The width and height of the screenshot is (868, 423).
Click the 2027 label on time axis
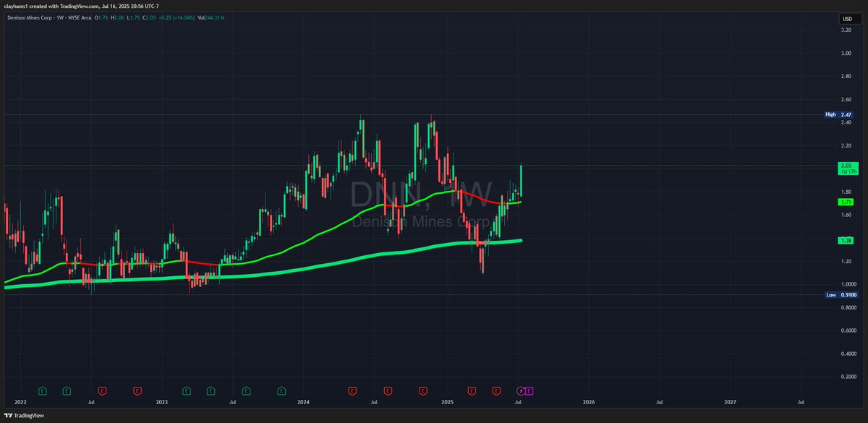(x=731, y=401)
